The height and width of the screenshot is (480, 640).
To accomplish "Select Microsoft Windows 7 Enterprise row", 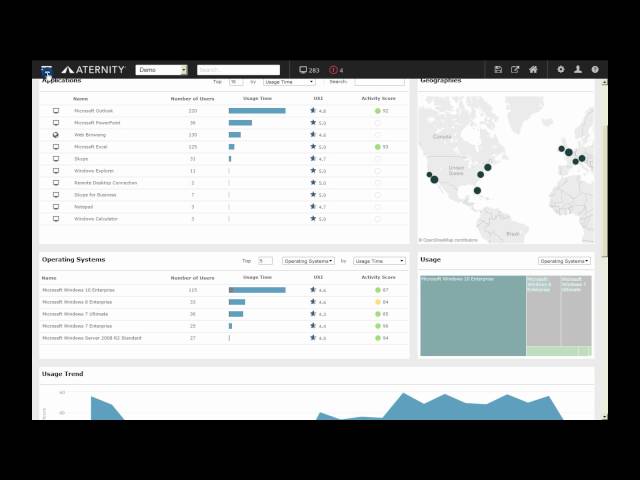I will tap(224, 326).
